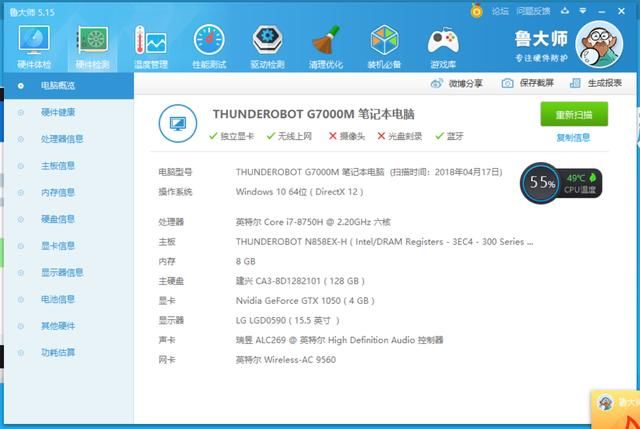
Task: Open 问题反馈 feedback link
Action: point(533,11)
